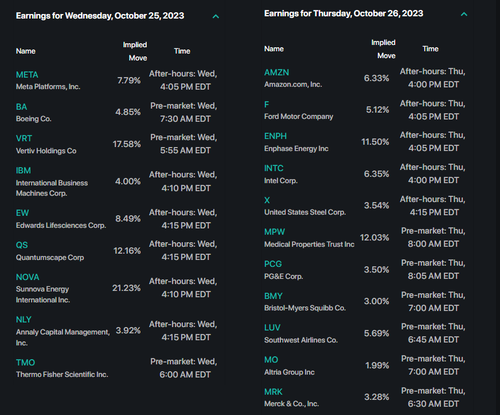Click the Time column header in Wednesday table

pyautogui.click(x=182, y=51)
